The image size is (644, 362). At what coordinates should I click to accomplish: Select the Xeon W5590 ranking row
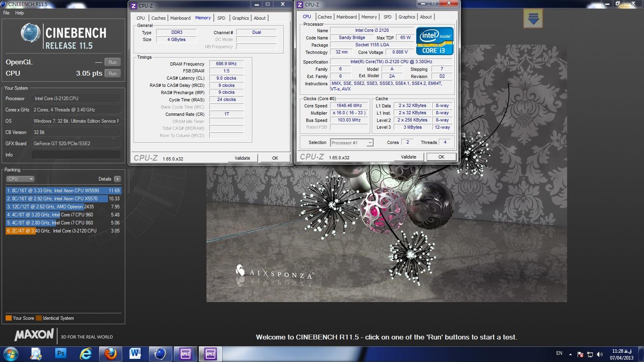click(x=63, y=191)
